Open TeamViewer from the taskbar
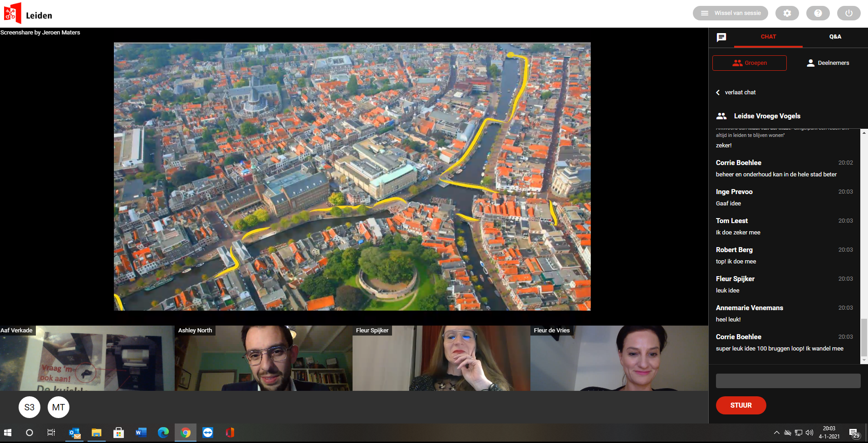The image size is (868, 443). coord(208,433)
